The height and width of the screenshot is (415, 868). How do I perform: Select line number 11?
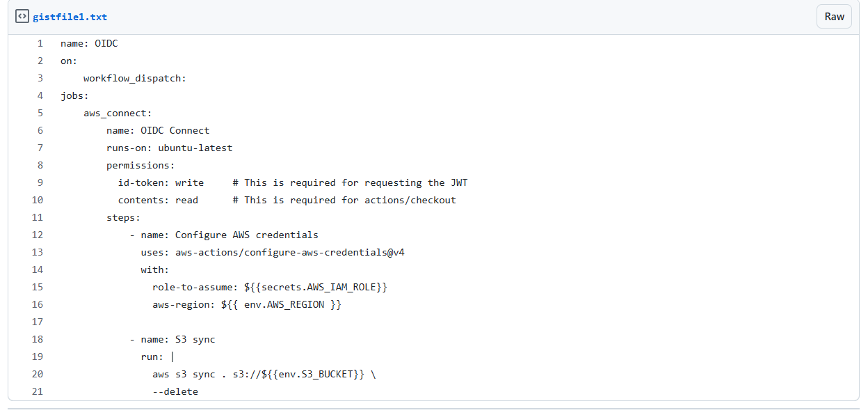[38, 217]
